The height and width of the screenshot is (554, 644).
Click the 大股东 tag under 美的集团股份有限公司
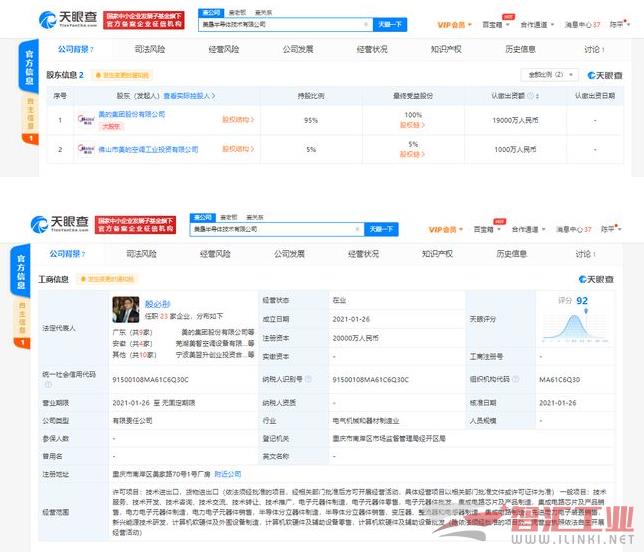tap(111, 126)
